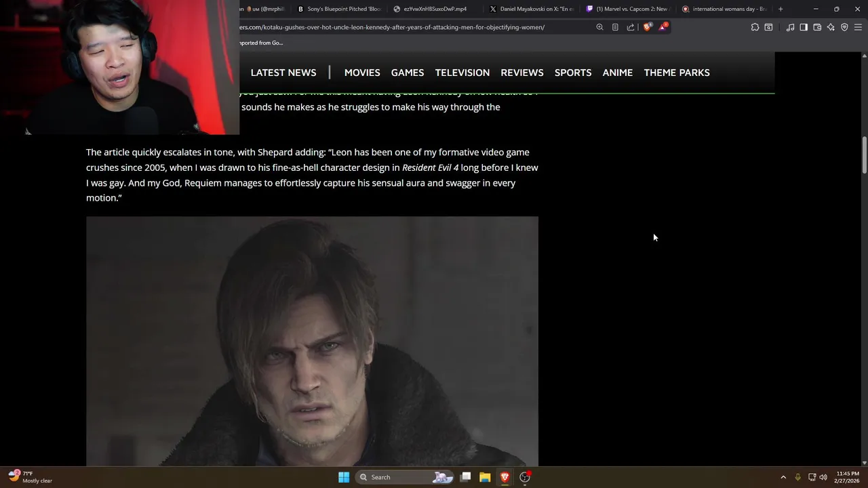The width and height of the screenshot is (868, 488).
Task: Click the share page icon in address bar
Action: click(x=631, y=27)
